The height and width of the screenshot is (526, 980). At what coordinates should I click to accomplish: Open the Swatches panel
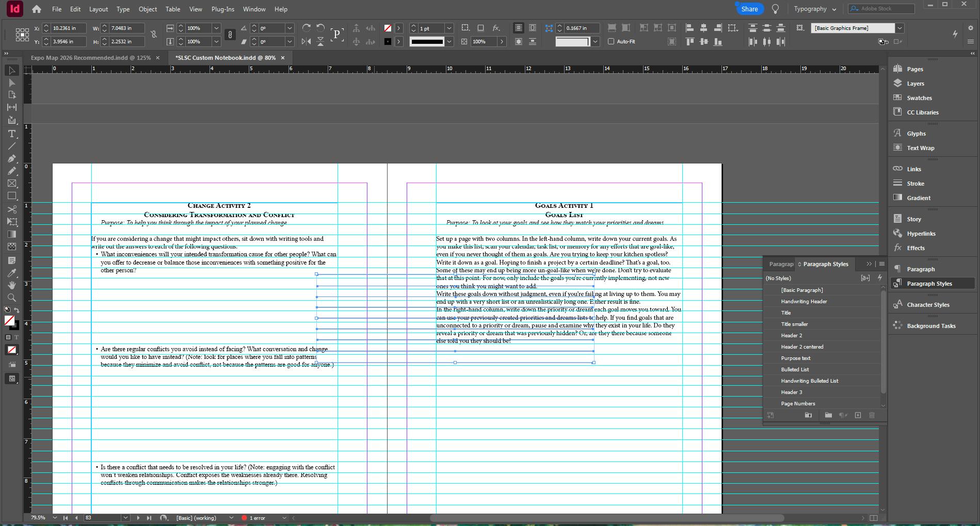coord(919,98)
